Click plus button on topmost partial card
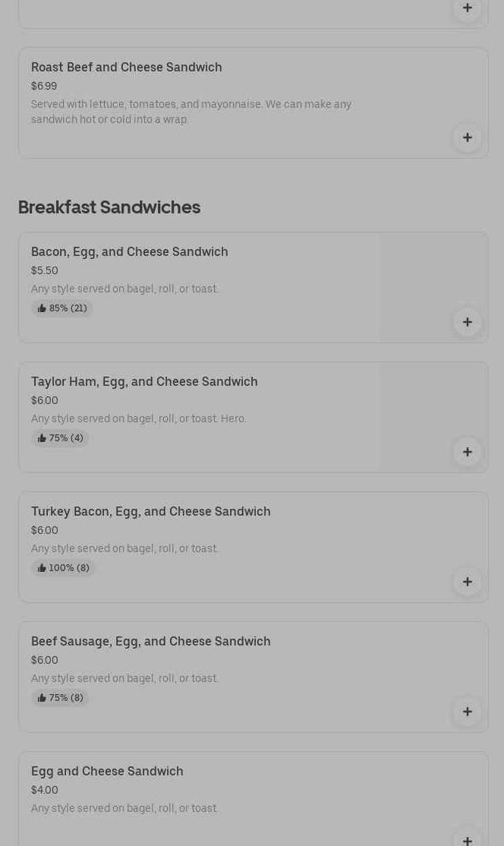This screenshot has height=846, width=504. click(468, 8)
